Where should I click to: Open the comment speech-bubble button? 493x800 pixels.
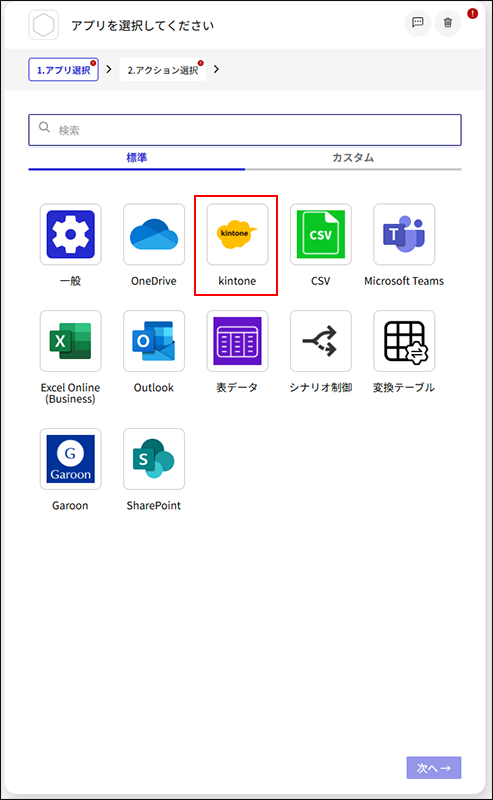pyautogui.click(x=417, y=22)
